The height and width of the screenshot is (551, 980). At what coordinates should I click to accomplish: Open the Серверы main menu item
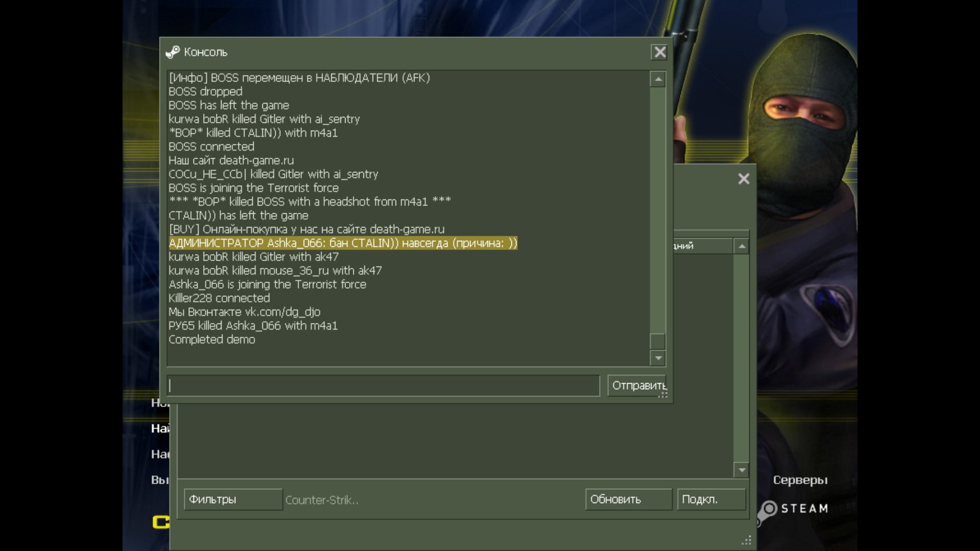pyautogui.click(x=800, y=480)
